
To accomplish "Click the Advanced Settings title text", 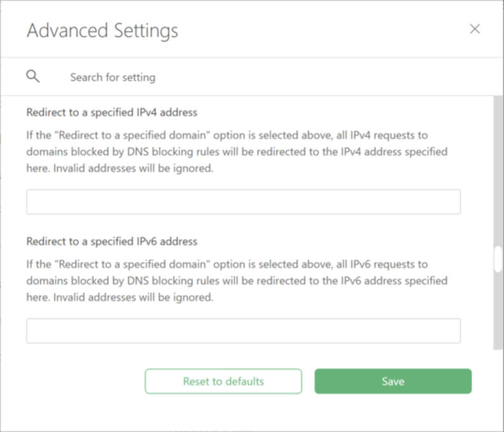I will coord(102,31).
